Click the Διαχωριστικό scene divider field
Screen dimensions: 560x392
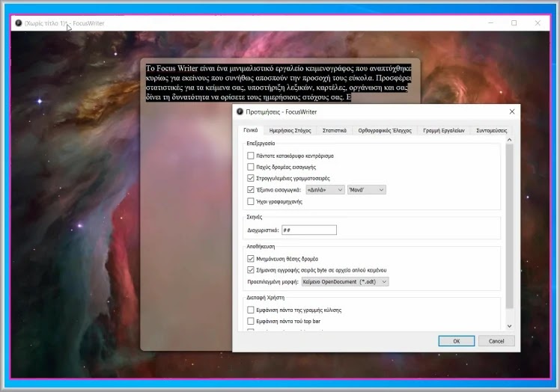point(309,230)
